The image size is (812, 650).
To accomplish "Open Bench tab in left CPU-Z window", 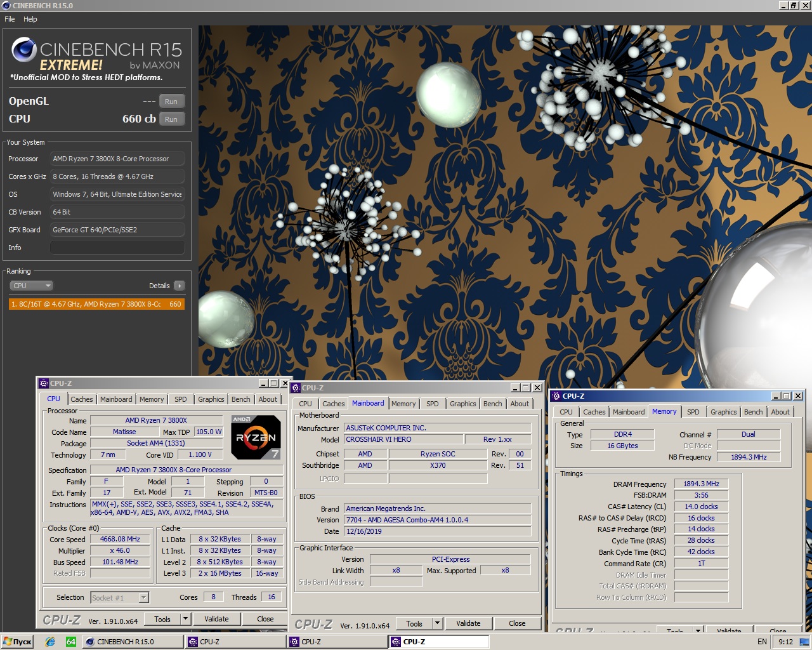I will 241,399.
